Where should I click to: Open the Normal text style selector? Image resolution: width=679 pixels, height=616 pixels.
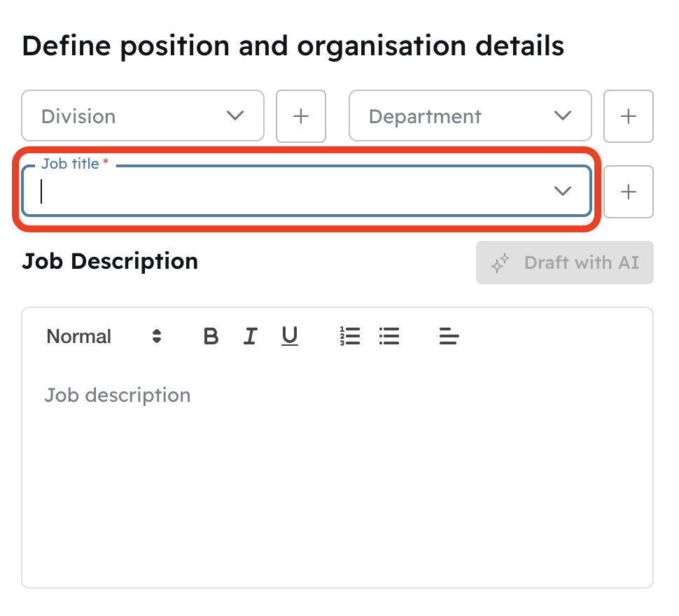click(x=79, y=337)
